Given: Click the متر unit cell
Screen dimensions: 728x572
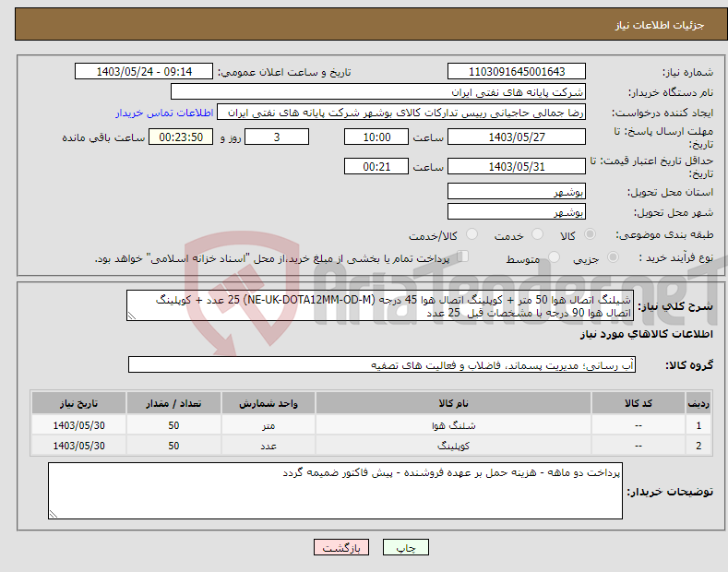Looking at the screenshot, I should click(x=269, y=425).
